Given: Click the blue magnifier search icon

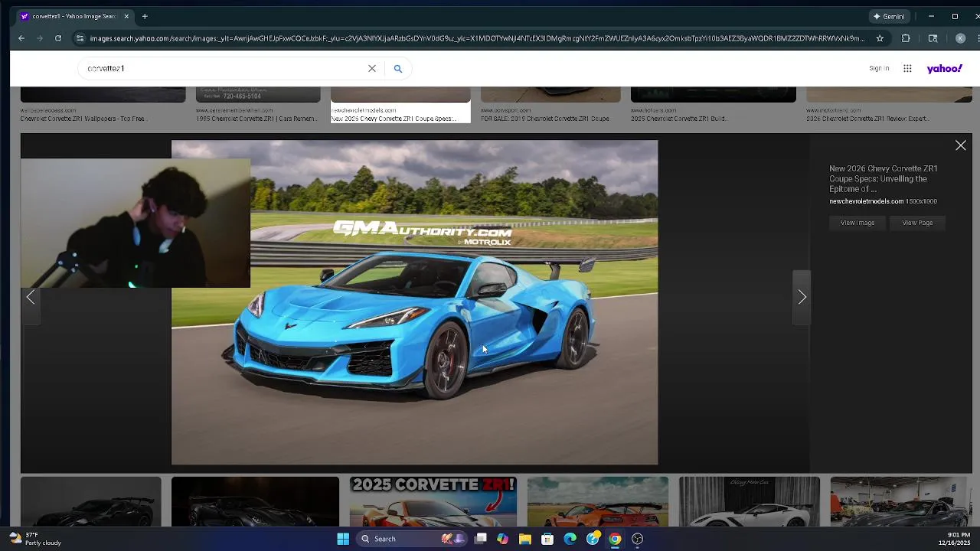Looking at the screenshot, I should (397, 68).
